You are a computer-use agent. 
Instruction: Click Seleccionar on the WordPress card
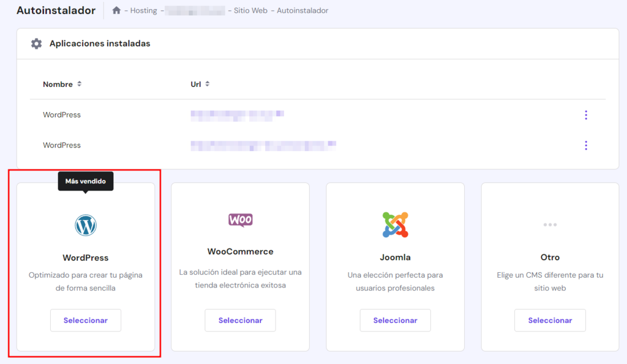pyautogui.click(x=85, y=320)
